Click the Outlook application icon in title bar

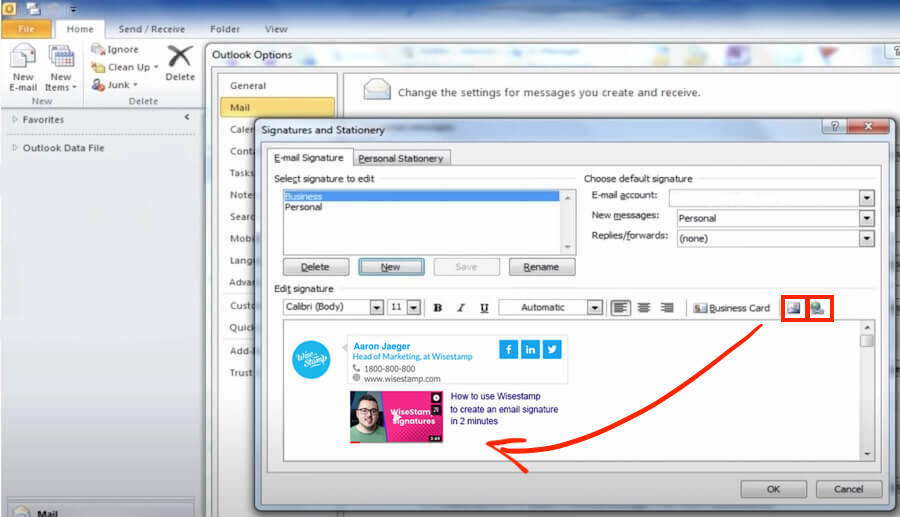tap(9, 9)
